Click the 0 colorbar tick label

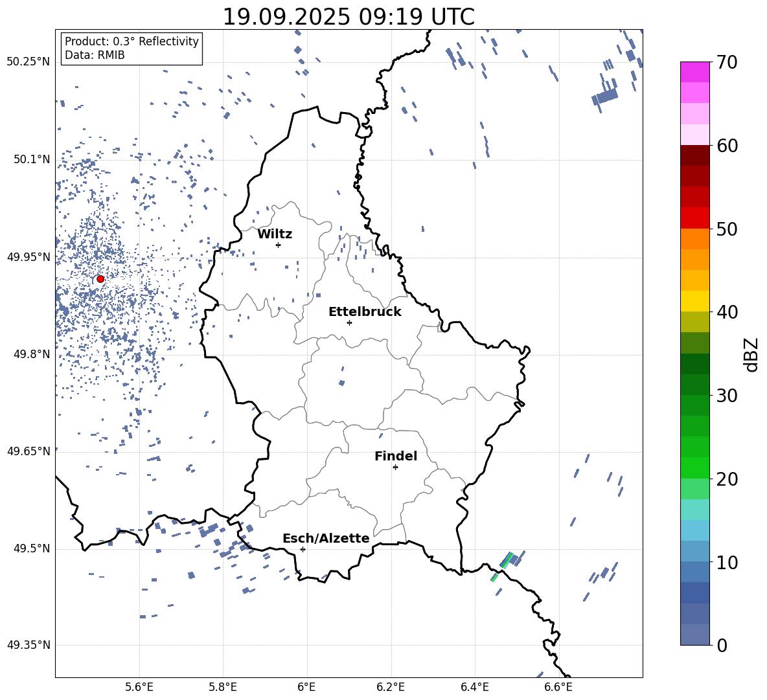722,645
